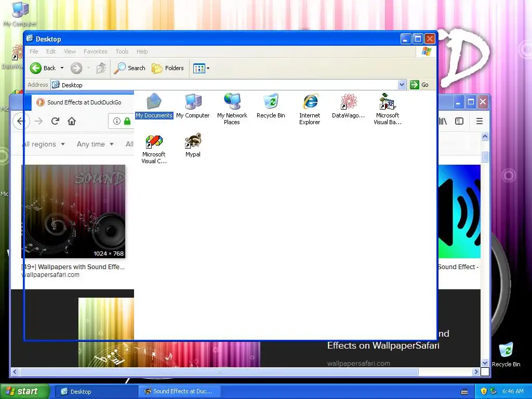Toggle the Folders pane button
532x399 pixels.
[x=168, y=68]
